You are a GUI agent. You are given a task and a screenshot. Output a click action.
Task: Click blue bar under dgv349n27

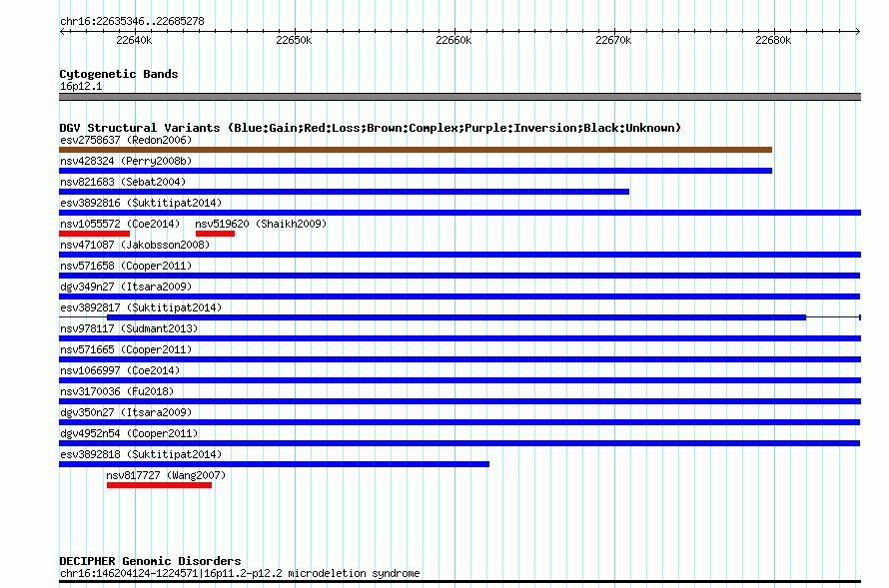[x=459, y=296]
